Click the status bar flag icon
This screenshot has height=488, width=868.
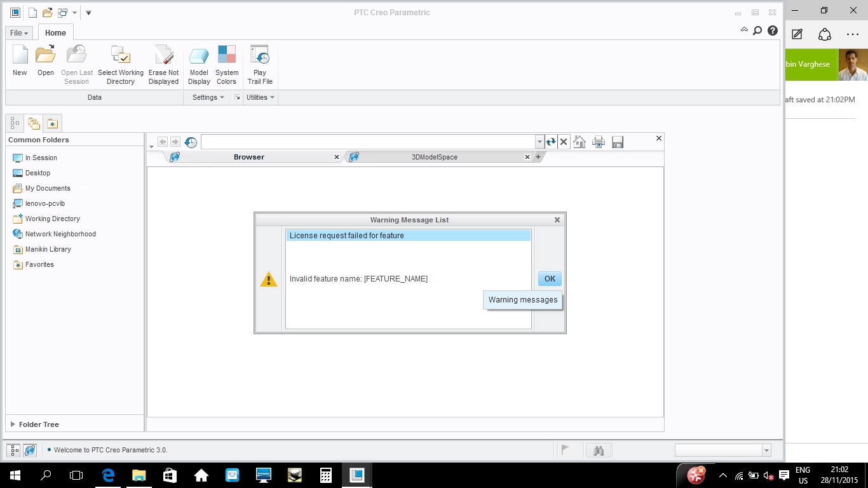[x=565, y=450]
